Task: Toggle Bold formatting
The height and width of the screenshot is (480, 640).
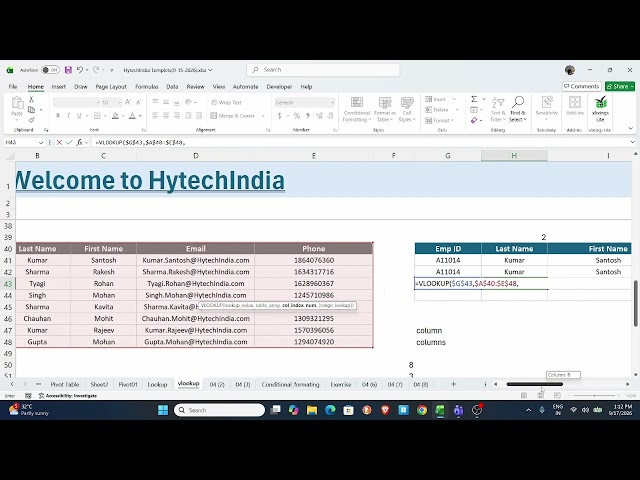Action: (58, 116)
